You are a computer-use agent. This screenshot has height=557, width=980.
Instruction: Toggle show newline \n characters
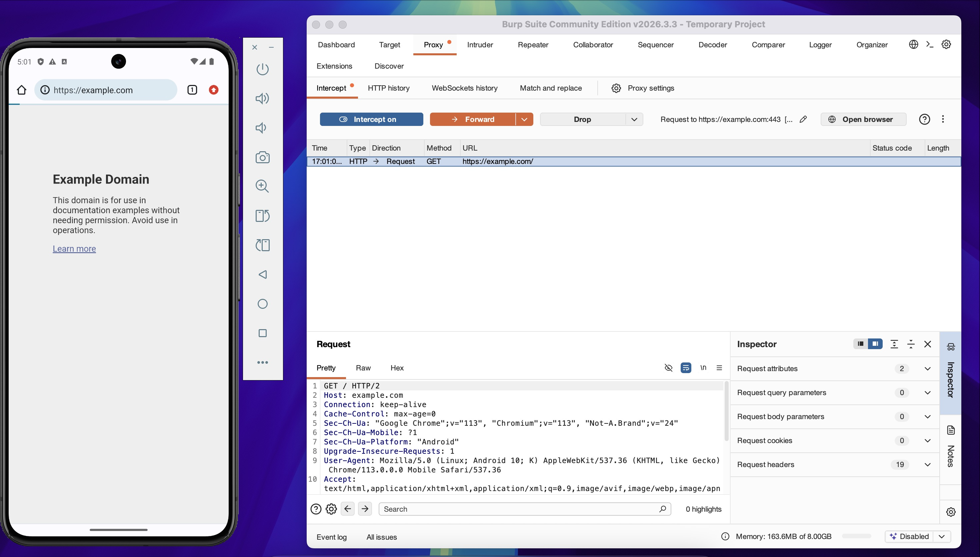pyautogui.click(x=703, y=368)
